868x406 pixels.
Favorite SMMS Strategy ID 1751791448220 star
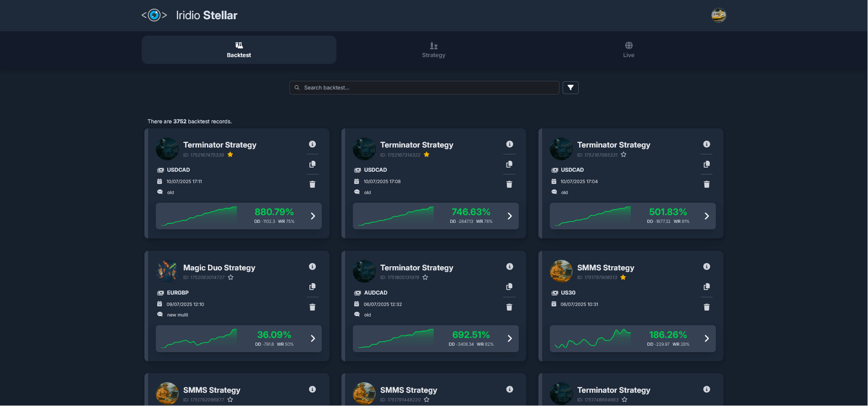[x=426, y=400]
